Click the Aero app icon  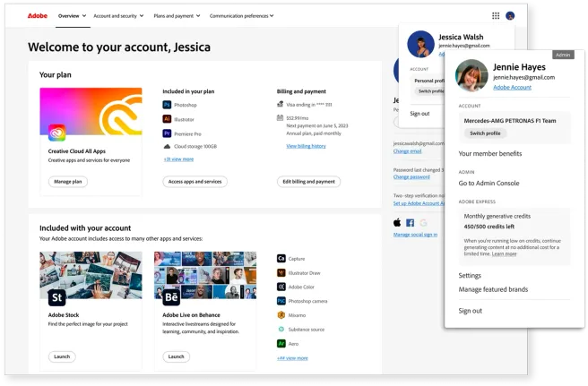pyautogui.click(x=281, y=343)
